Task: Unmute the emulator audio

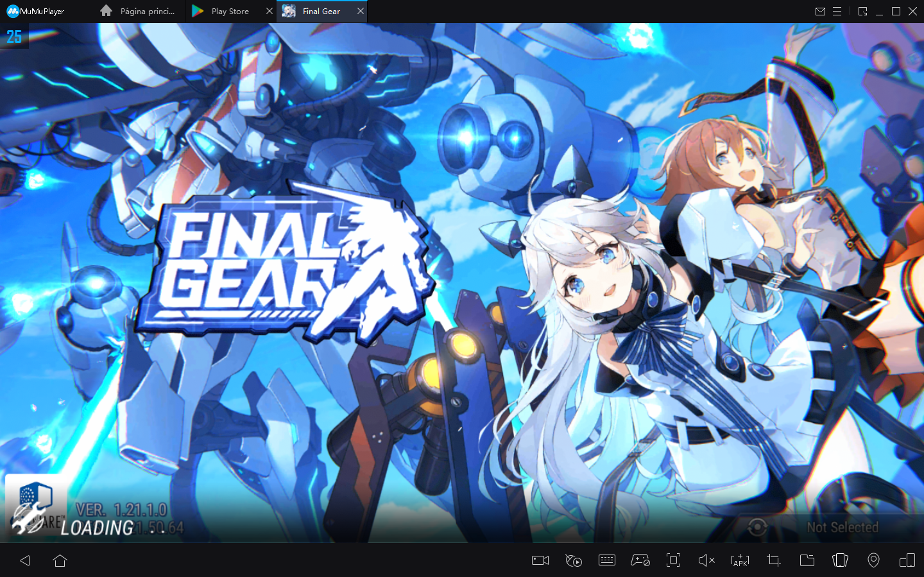Action: coord(706,560)
